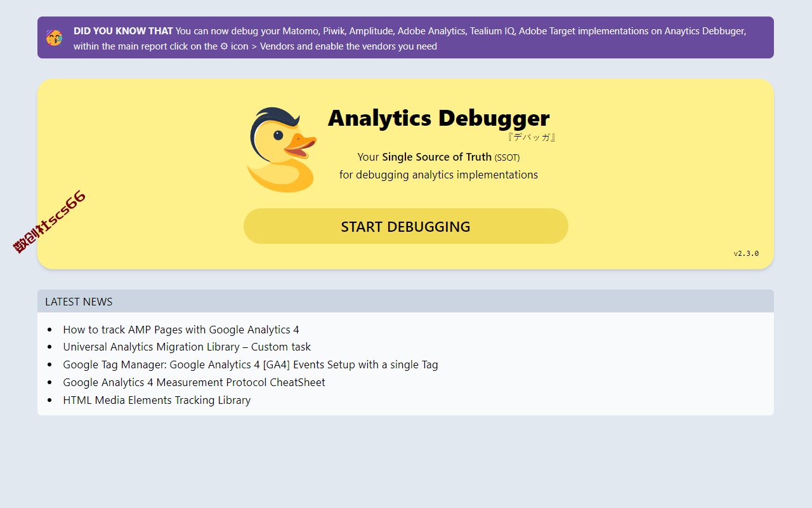Click the yellow duck logo
This screenshot has width=812, height=508.
point(282,150)
